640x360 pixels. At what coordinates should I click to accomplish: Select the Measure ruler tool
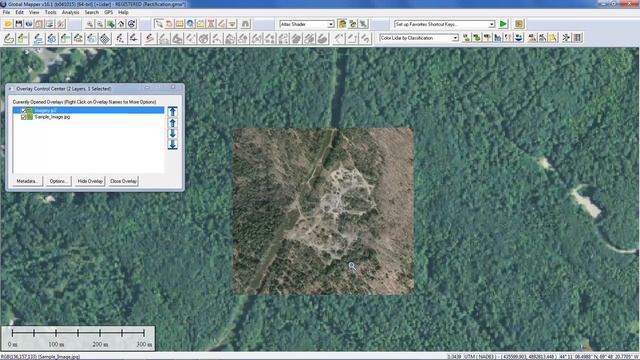[x=180, y=24]
